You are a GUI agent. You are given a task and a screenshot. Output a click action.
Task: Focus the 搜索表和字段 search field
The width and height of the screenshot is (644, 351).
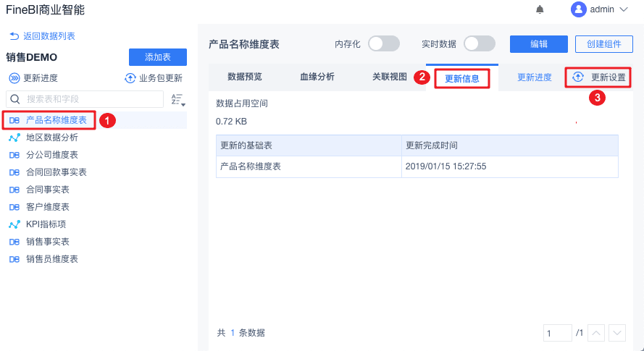pos(91,98)
